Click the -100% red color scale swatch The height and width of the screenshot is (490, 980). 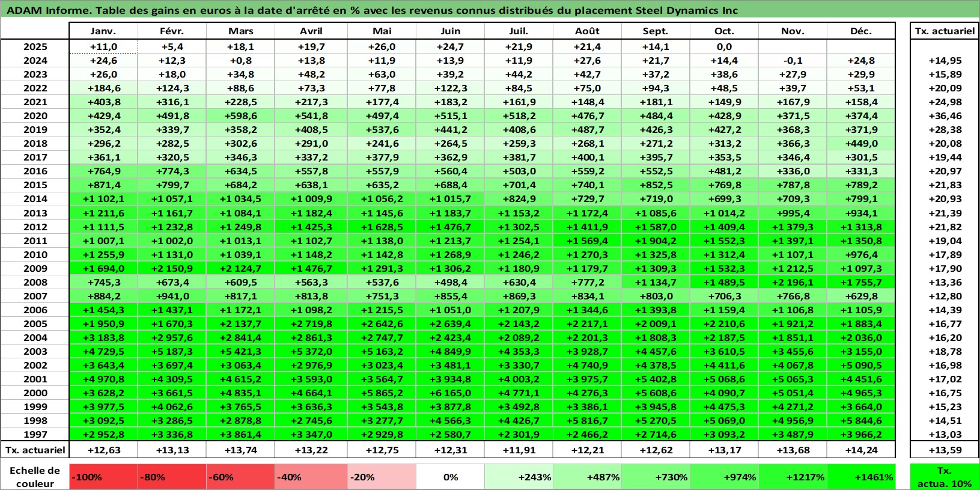(104, 477)
